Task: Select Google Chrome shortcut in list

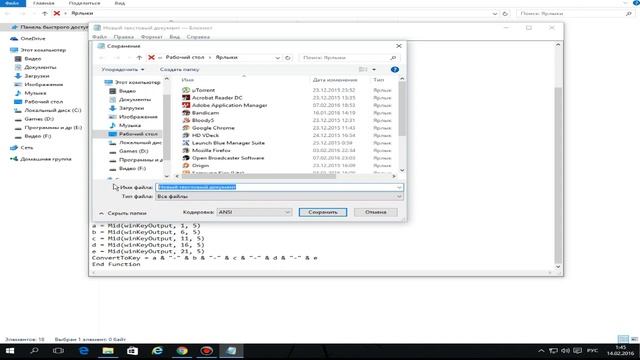Action: tap(209, 128)
